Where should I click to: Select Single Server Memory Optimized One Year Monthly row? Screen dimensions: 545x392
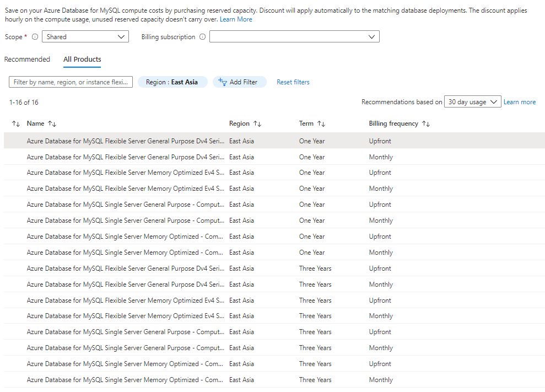274,252
